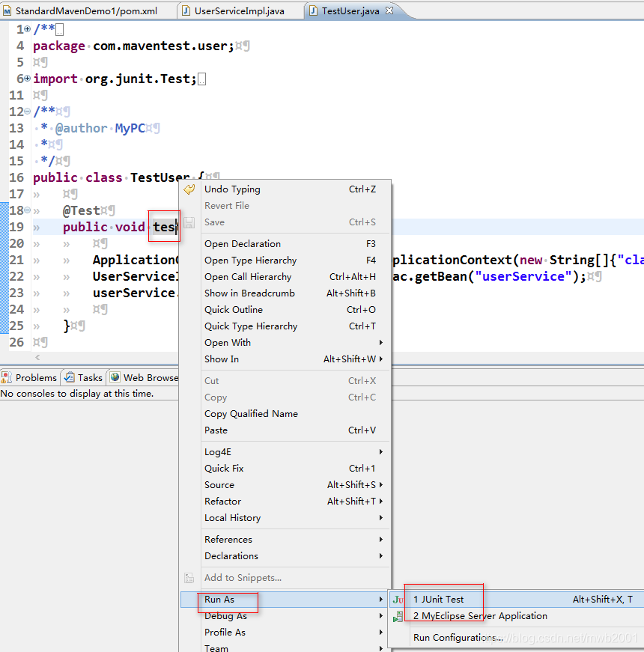Click the server icon beside MyEclipse Server Application
The width and height of the screenshot is (644, 652).
click(398, 615)
